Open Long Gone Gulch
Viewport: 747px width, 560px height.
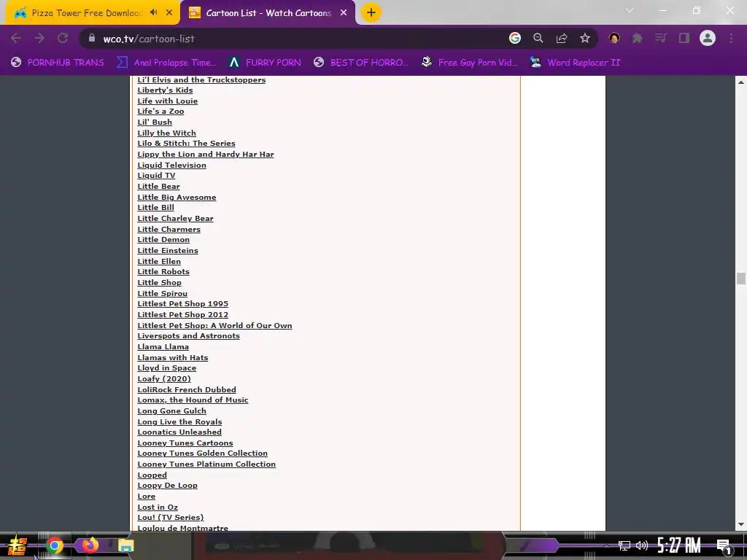point(172,411)
